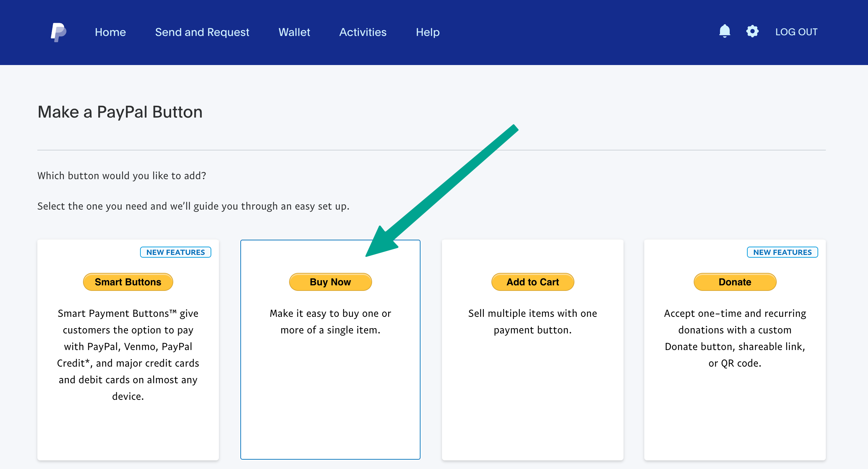Select the Add to Cart card description
The image size is (868, 469).
click(x=533, y=322)
